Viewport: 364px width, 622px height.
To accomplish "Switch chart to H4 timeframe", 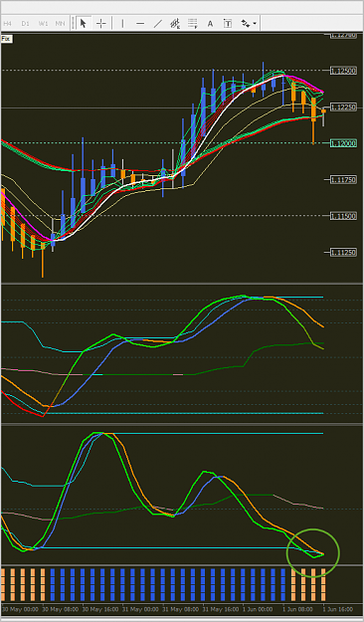I will 8,24.
